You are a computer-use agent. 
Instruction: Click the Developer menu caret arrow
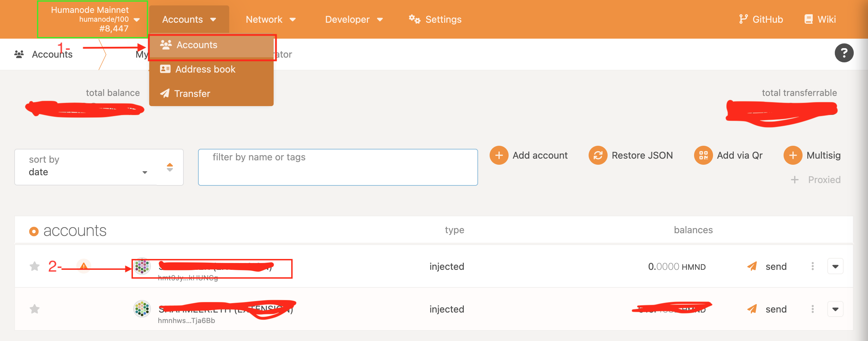coord(380,20)
